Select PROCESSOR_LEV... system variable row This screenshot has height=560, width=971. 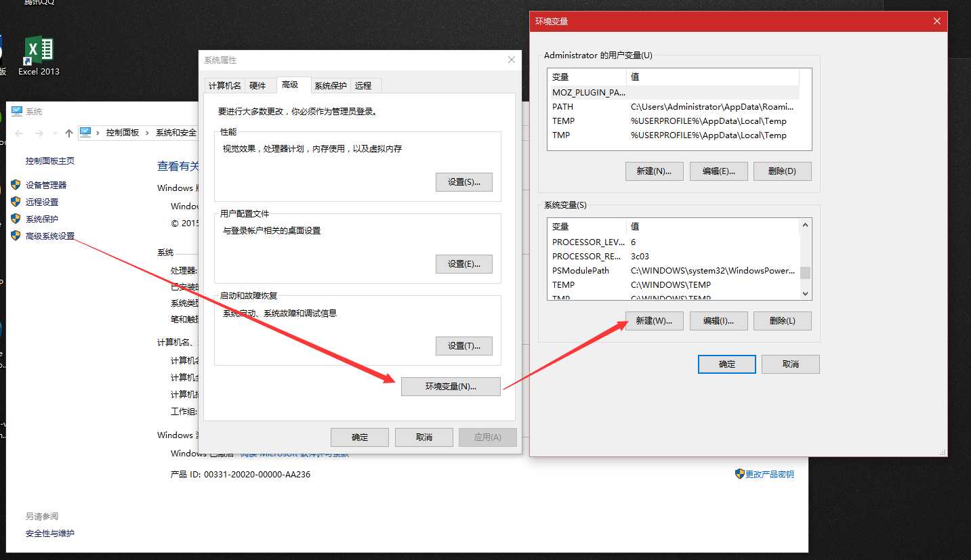pos(674,242)
